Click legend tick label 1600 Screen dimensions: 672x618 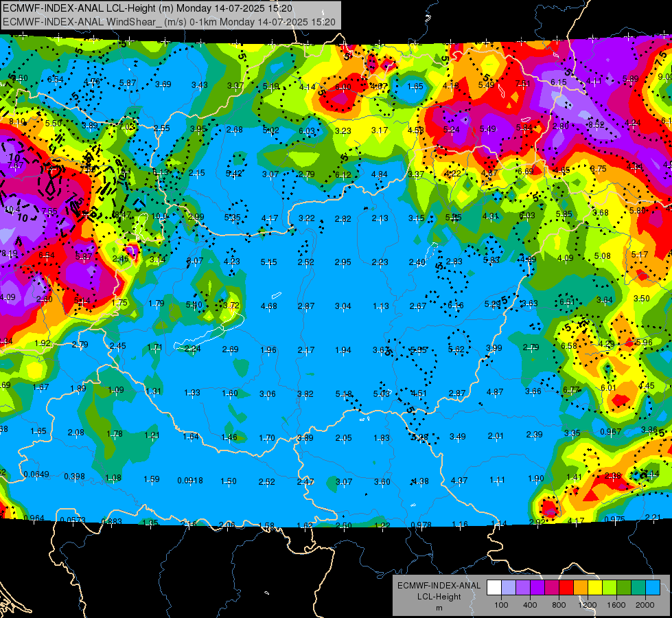[616, 605]
